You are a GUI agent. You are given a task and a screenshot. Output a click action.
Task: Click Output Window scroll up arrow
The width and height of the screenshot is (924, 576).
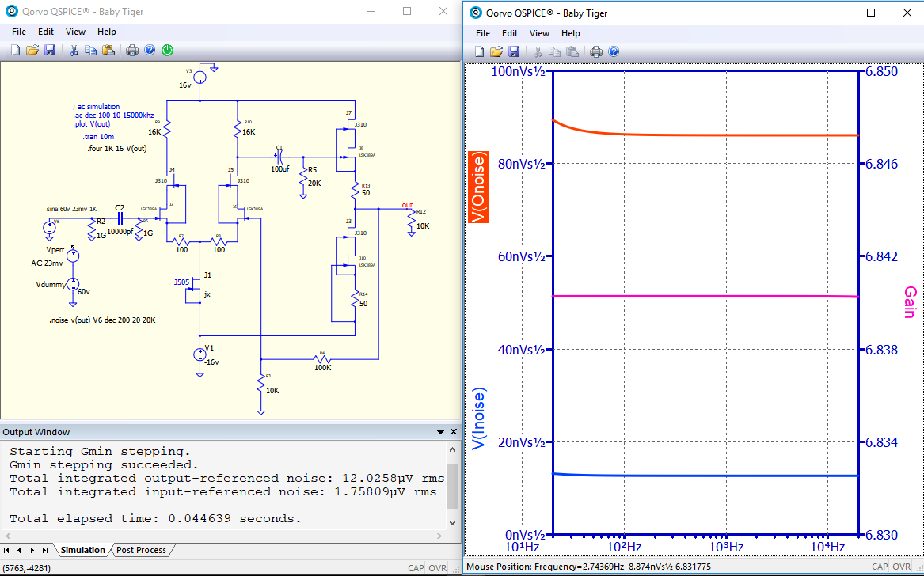pyautogui.click(x=452, y=449)
